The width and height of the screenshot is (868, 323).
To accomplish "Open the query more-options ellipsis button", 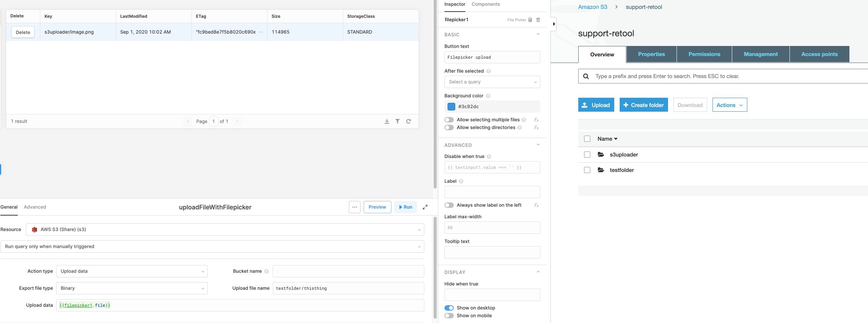I will [355, 207].
